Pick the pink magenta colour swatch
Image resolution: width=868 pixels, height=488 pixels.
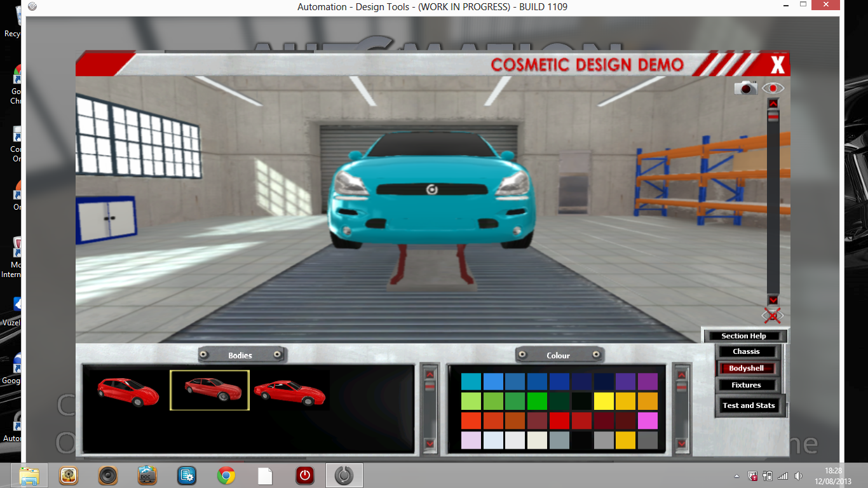[x=648, y=421]
